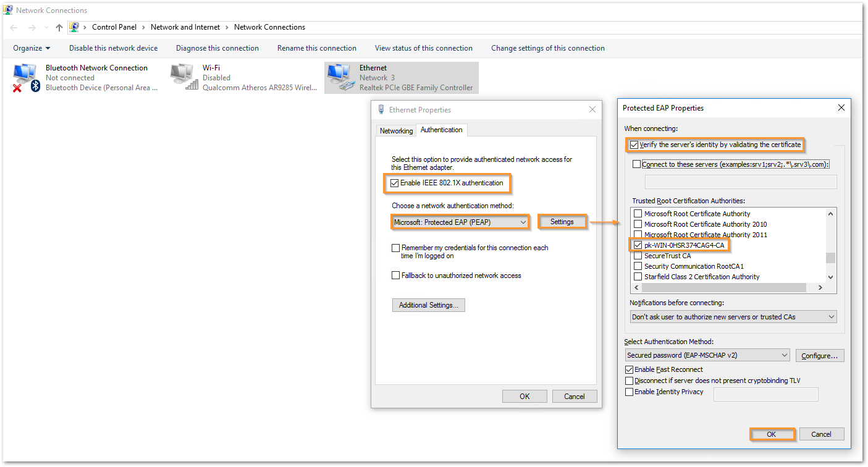
Task: Select the Bluetooth Network Connection icon
Action: coord(26,77)
